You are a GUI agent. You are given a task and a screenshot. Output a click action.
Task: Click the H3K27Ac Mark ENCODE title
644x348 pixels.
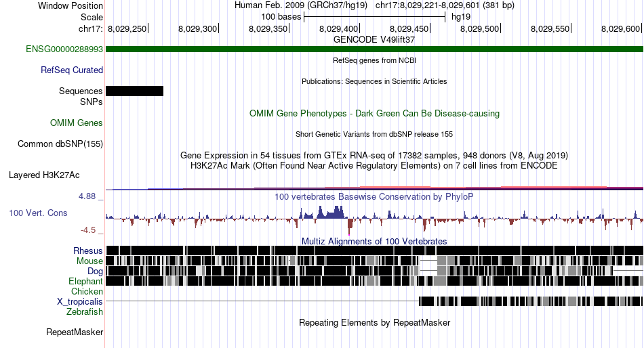pyautogui.click(x=374, y=166)
